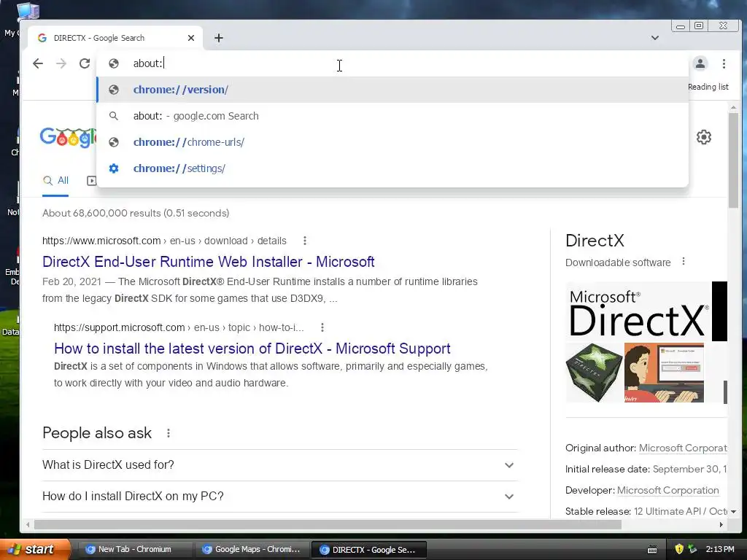The height and width of the screenshot is (560, 747).
Task: Click the forward navigation arrow
Action: pyautogui.click(x=61, y=63)
